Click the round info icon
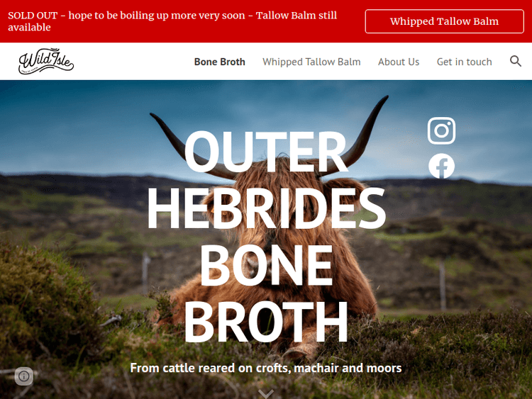Image resolution: width=532 pixels, height=399 pixels. (23, 376)
